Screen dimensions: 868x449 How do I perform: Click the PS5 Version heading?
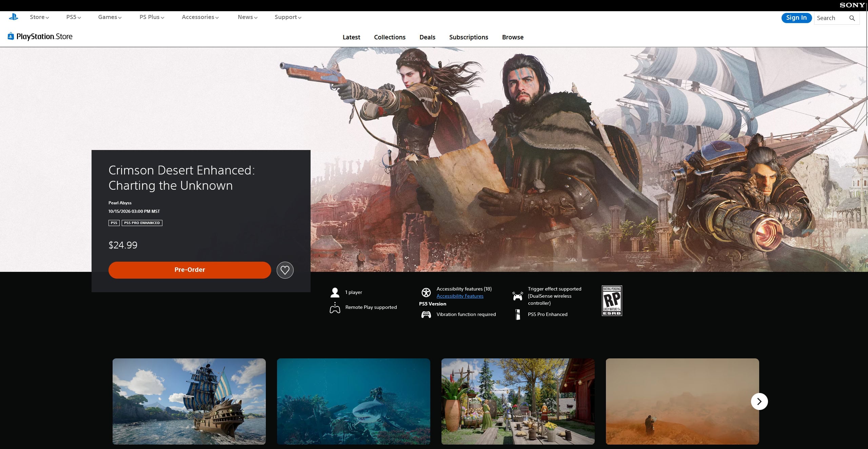[433, 304]
